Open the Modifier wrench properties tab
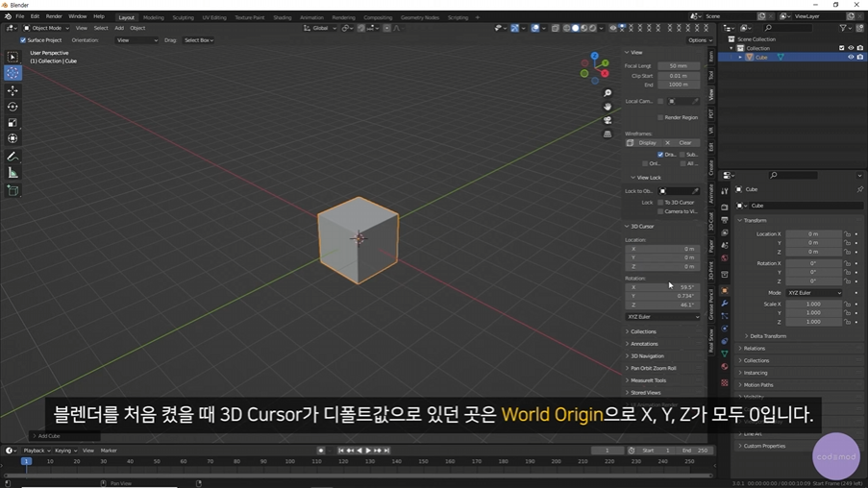Screen dimensions: 868x488 pyautogui.click(x=724, y=304)
